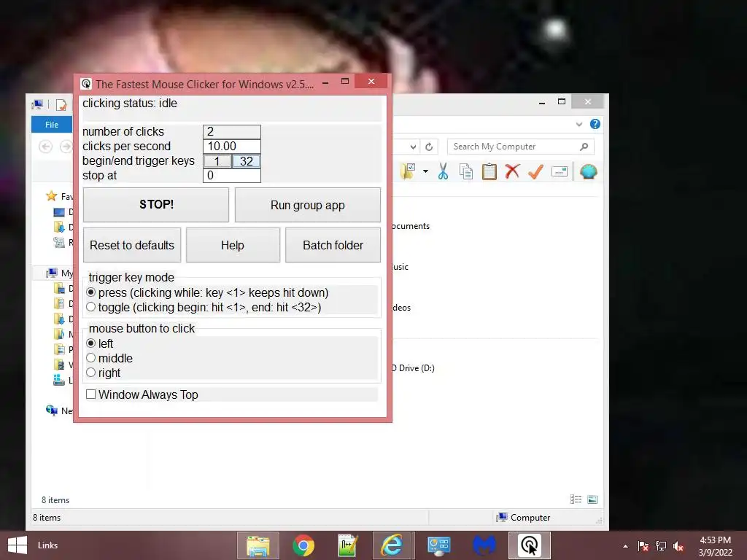
Task: Click the Batch folder button
Action: click(x=333, y=245)
